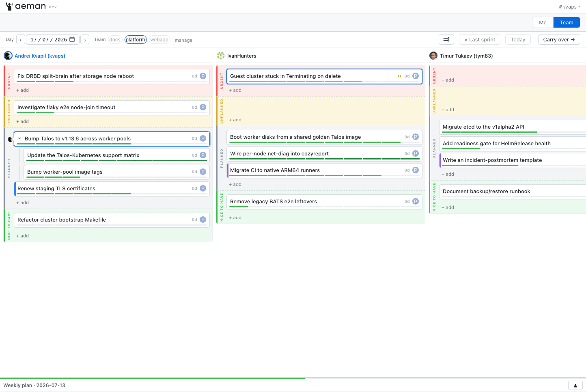The height and width of the screenshot is (392, 586).
Task: Click progress bar under Renew staging TLS certificates
Action: tap(112, 194)
